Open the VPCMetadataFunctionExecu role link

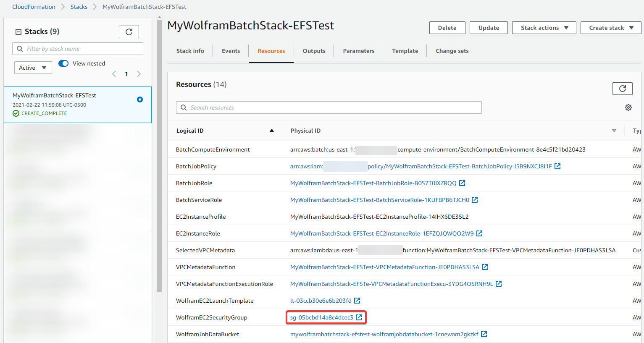coord(392,284)
